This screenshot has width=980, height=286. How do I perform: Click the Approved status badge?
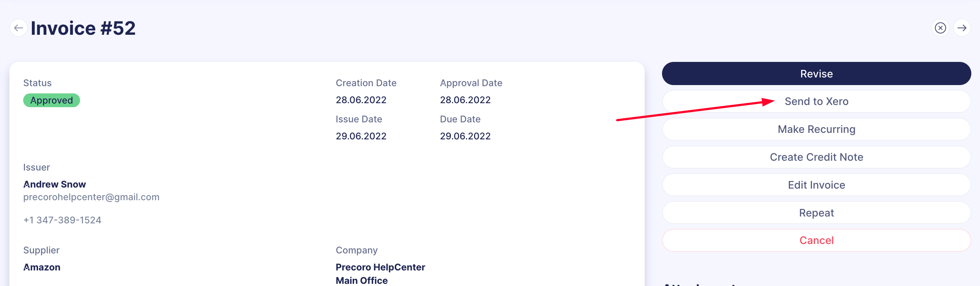[x=51, y=100]
